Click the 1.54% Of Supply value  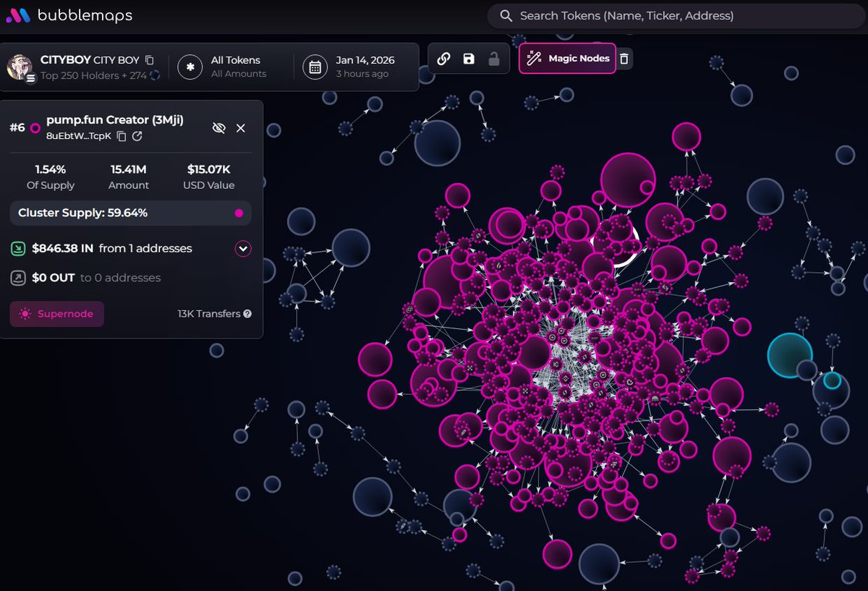(x=51, y=169)
